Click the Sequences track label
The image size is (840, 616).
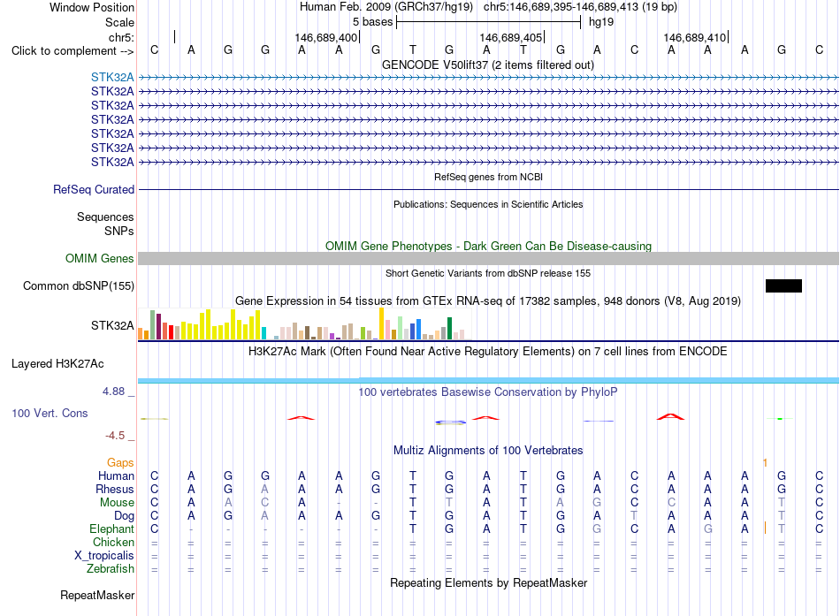coord(105,217)
